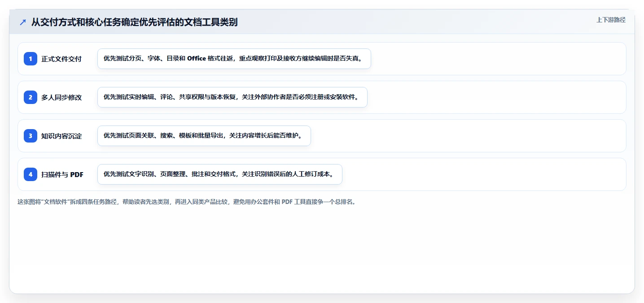Select the step 1 number badge
The width and height of the screenshot is (644, 303).
pyautogui.click(x=31, y=59)
